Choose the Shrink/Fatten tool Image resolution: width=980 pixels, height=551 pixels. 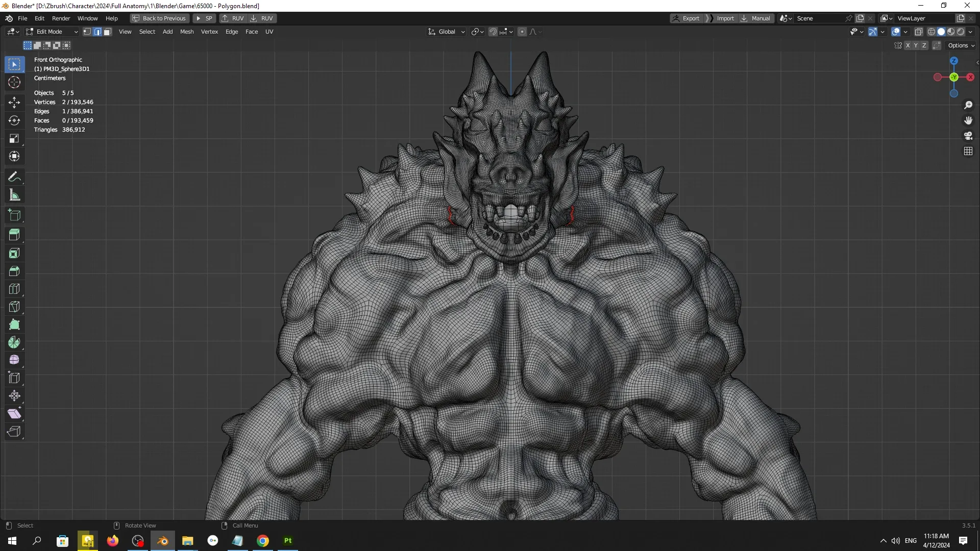[14, 396]
